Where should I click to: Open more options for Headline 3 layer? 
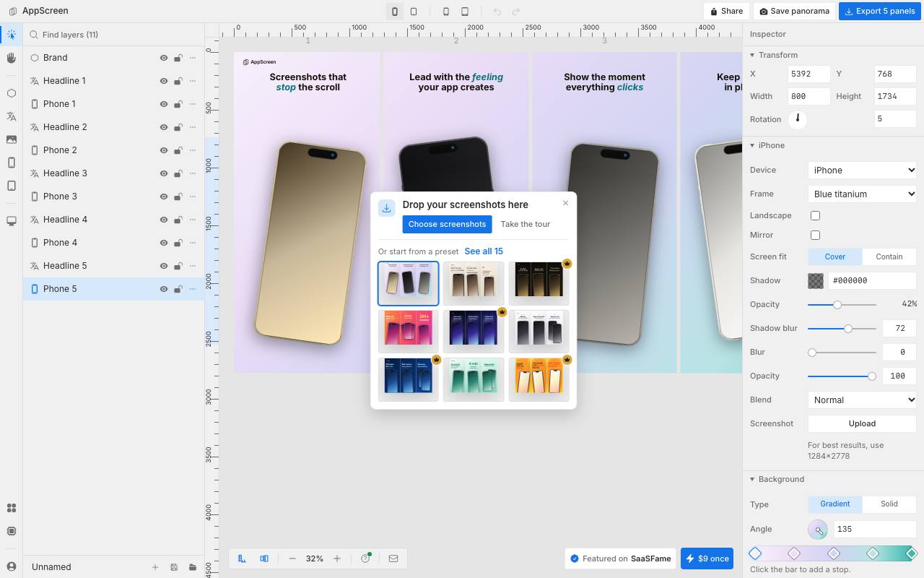tap(193, 173)
